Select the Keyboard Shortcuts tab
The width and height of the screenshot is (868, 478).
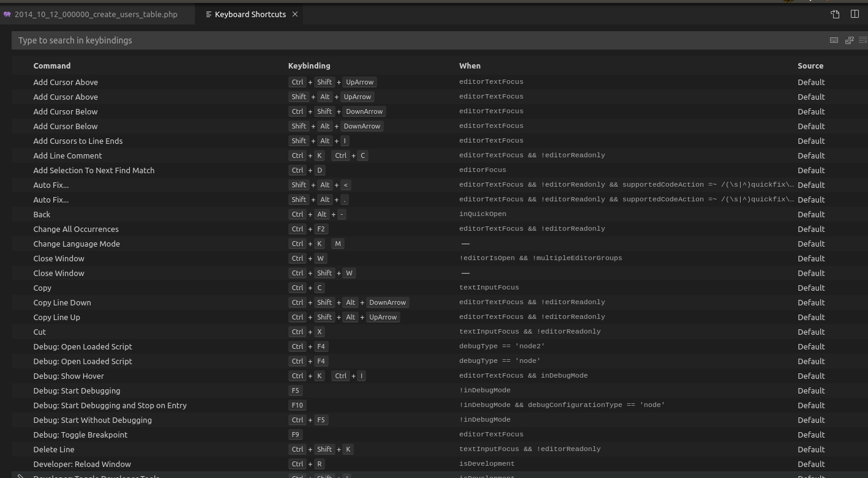(250, 14)
